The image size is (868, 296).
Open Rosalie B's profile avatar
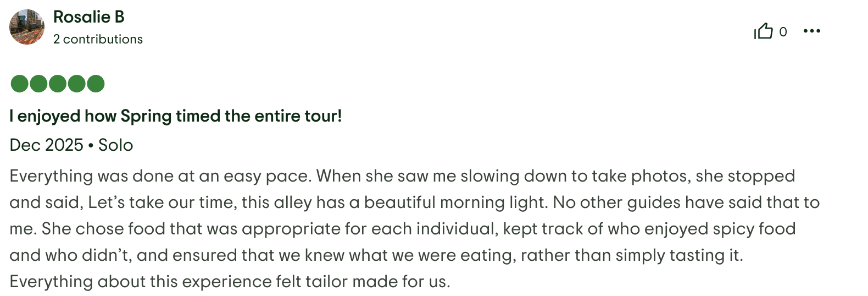click(x=27, y=27)
